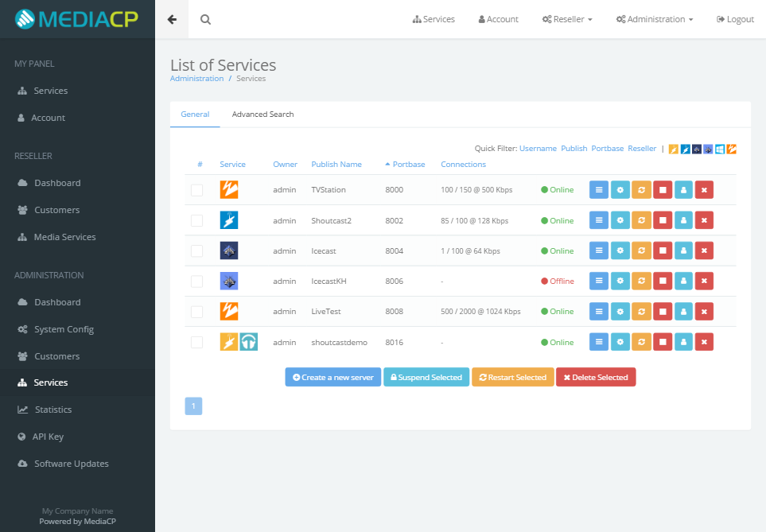Open the Reseller dropdown menu
This screenshot has height=532, width=766.
tap(566, 18)
